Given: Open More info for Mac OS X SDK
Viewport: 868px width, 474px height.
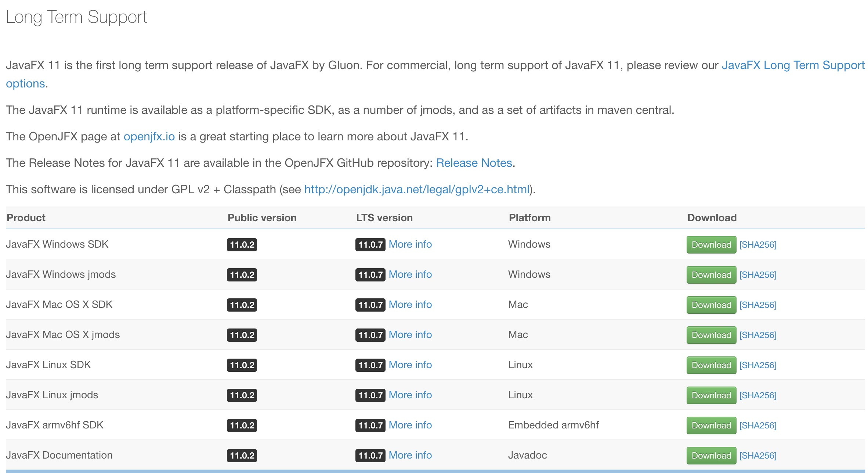Looking at the screenshot, I should pyautogui.click(x=410, y=305).
